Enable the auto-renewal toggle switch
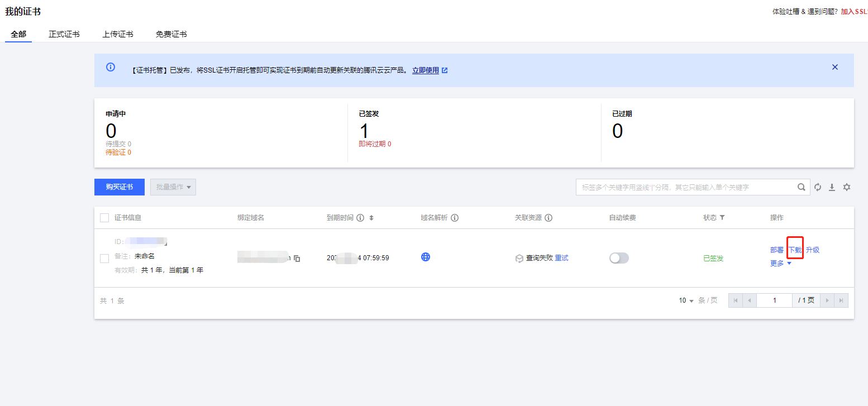Image resolution: width=868 pixels, height=406 pixels. 619,258
